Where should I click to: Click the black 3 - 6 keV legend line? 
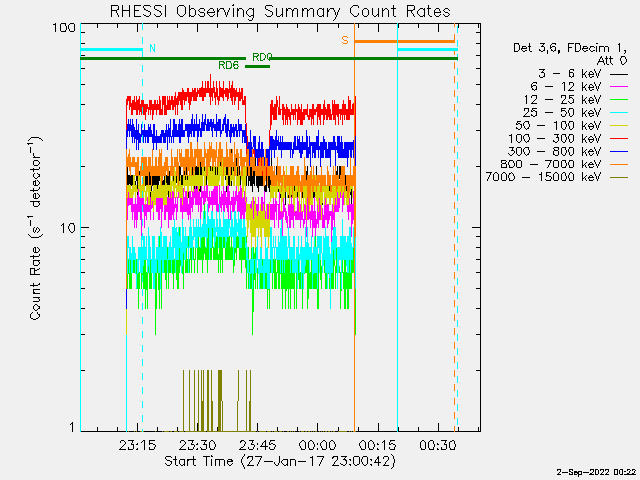(x=619, y=75)
